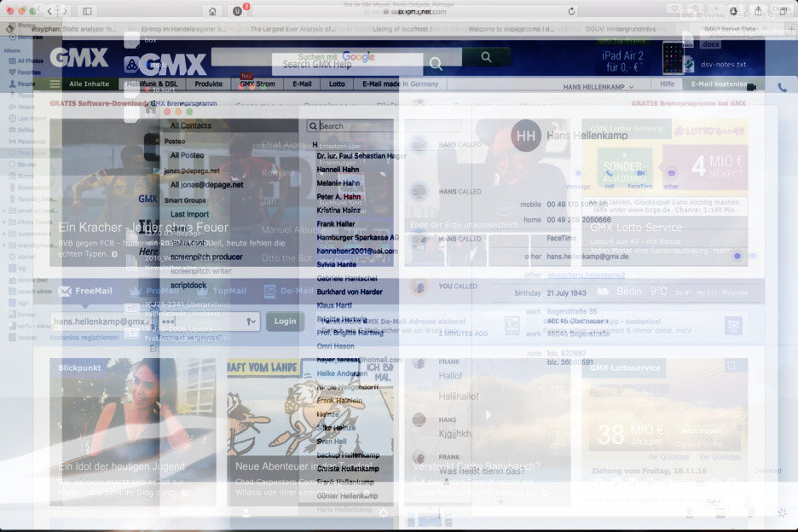
Task: Select the FreeMail login tab
Action: coord(85,292)
